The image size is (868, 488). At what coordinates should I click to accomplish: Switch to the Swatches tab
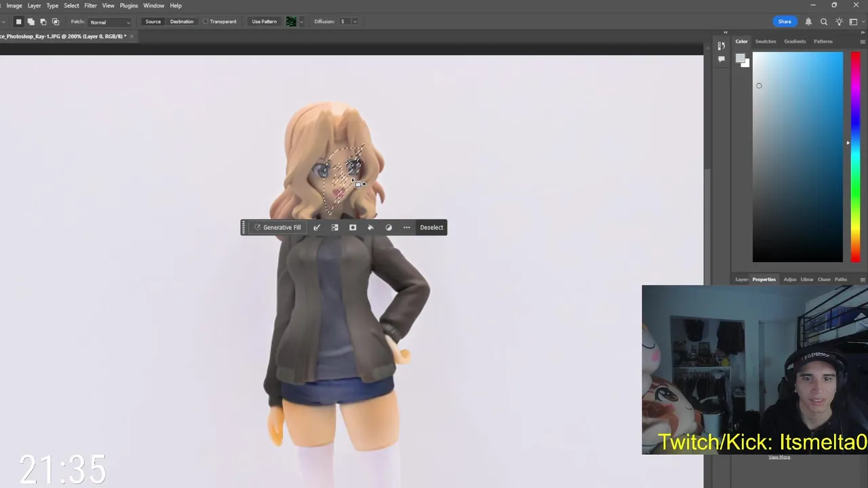pos(766,41)
